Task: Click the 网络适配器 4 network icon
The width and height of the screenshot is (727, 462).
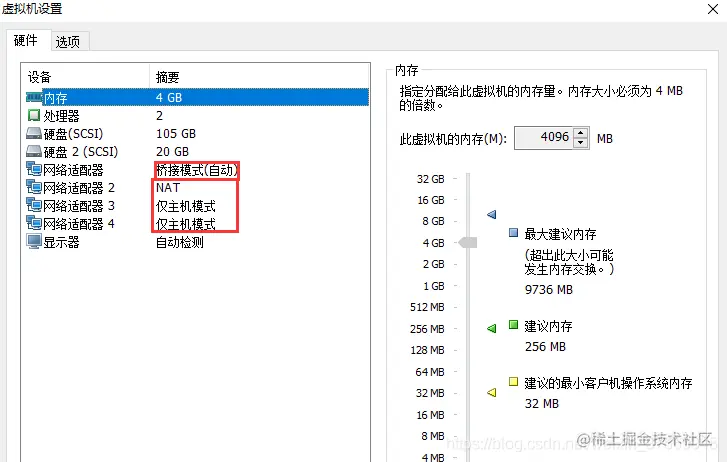Action: coord(34,224)
